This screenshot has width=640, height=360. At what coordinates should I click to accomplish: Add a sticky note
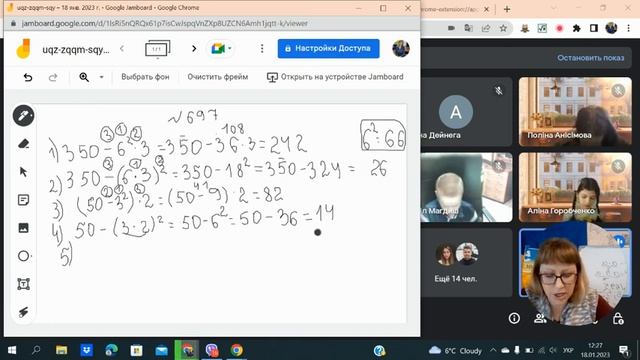tap(23, 200)
